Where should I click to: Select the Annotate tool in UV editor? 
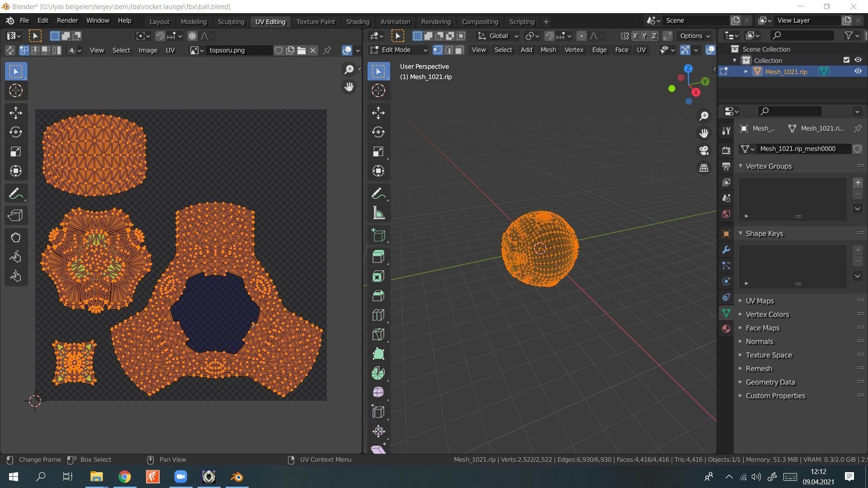[x=16, y=194]
